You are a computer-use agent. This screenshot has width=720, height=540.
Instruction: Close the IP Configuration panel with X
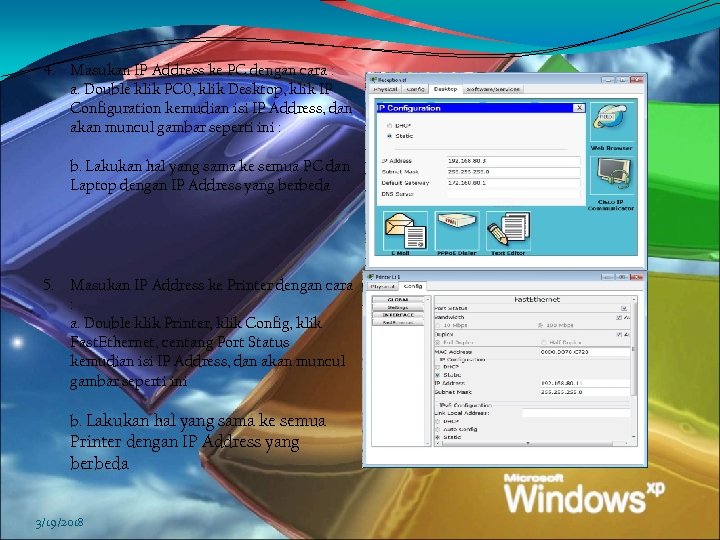point(579,108)
